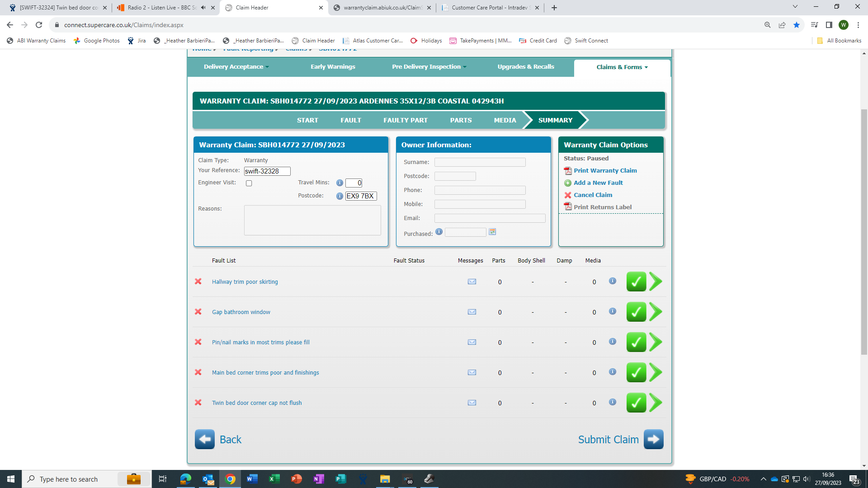Switch to the MEDIA step
This screenshot has height=488, width=868.
point(505,120)
